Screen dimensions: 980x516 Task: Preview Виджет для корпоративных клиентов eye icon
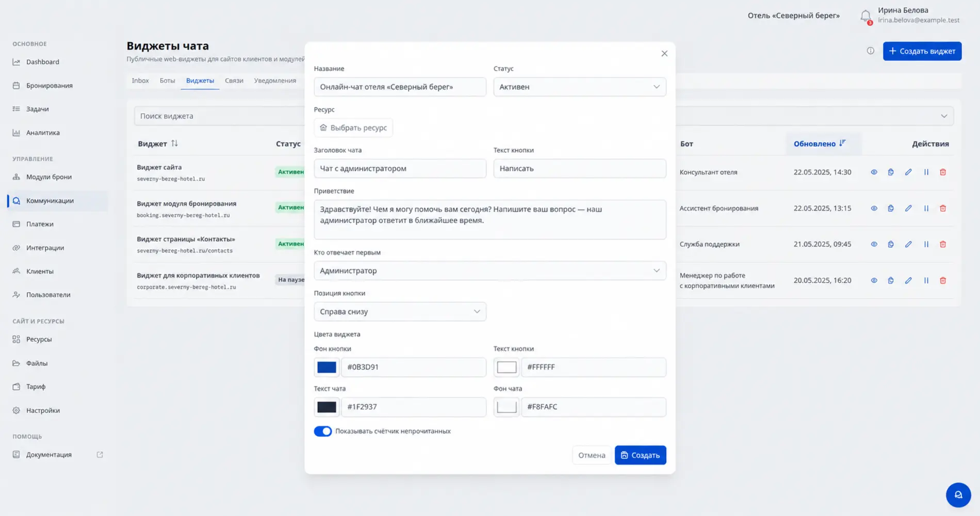coord(874,280)
